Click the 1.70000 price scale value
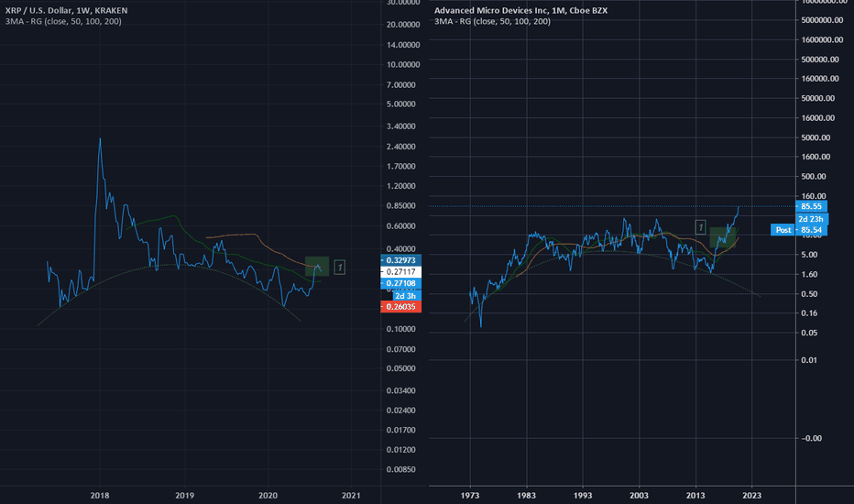 tap(401, 166)
